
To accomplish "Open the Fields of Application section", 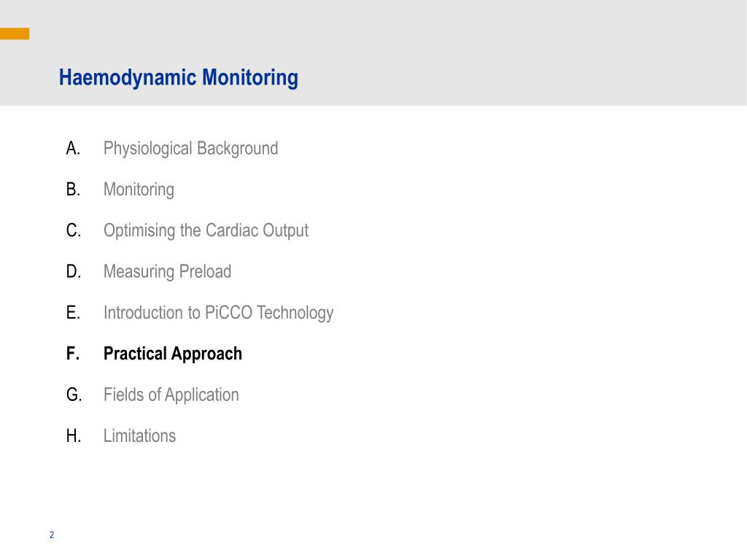I will (171, 395).
